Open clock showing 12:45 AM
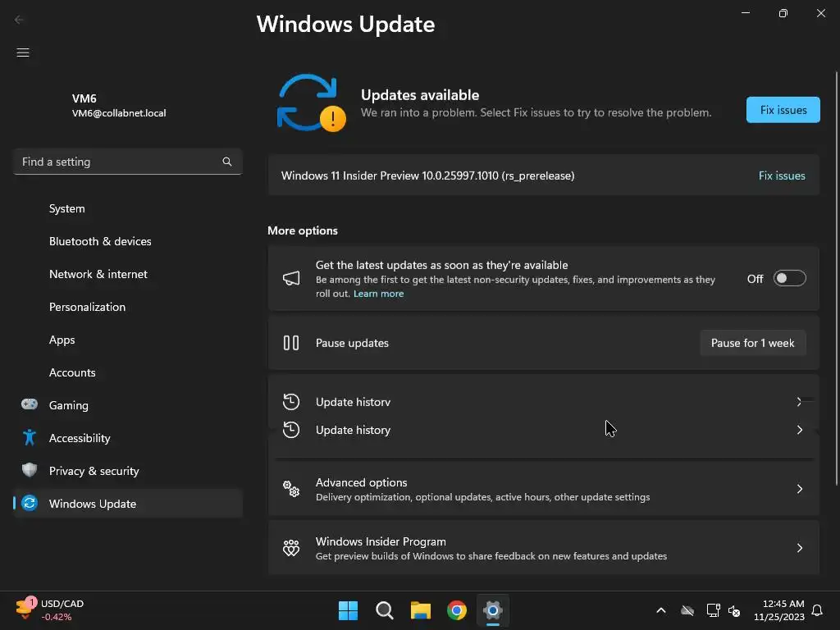This screenshot has width=840, height=630. point(779,610)
